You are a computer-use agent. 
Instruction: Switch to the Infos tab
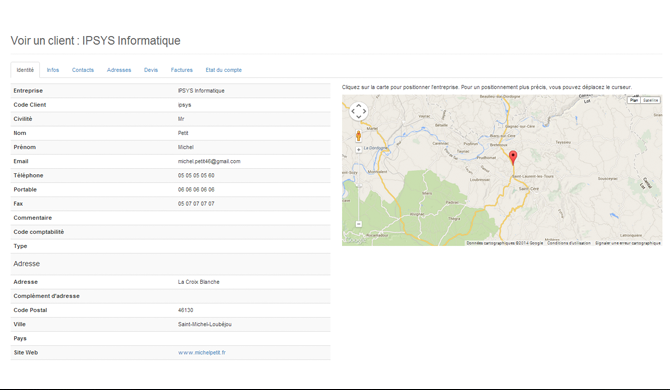pyautogui.click(x=53, y=70)
